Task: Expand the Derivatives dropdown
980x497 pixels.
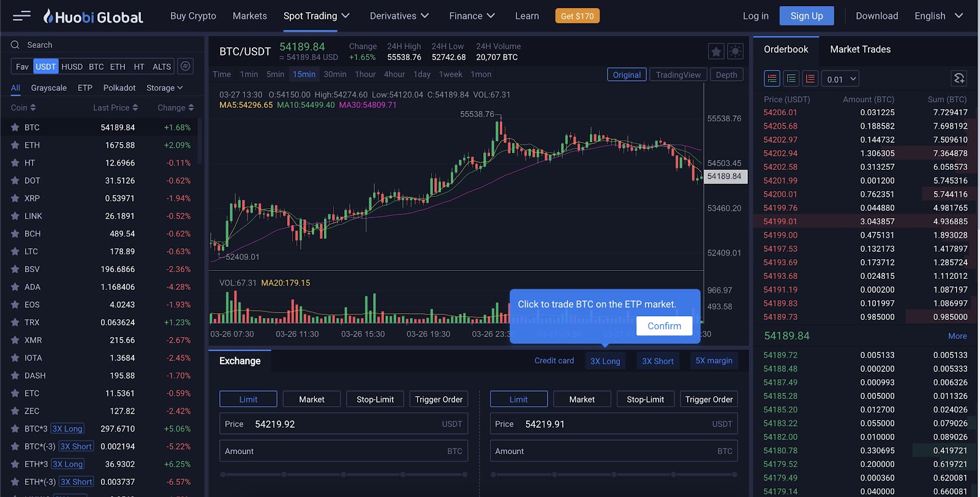Action: pyautogui.click(x=399, y=16)
